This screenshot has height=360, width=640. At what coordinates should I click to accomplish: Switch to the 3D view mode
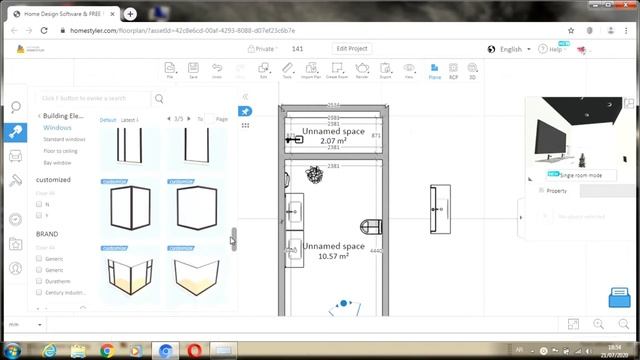tap(472, 71)
